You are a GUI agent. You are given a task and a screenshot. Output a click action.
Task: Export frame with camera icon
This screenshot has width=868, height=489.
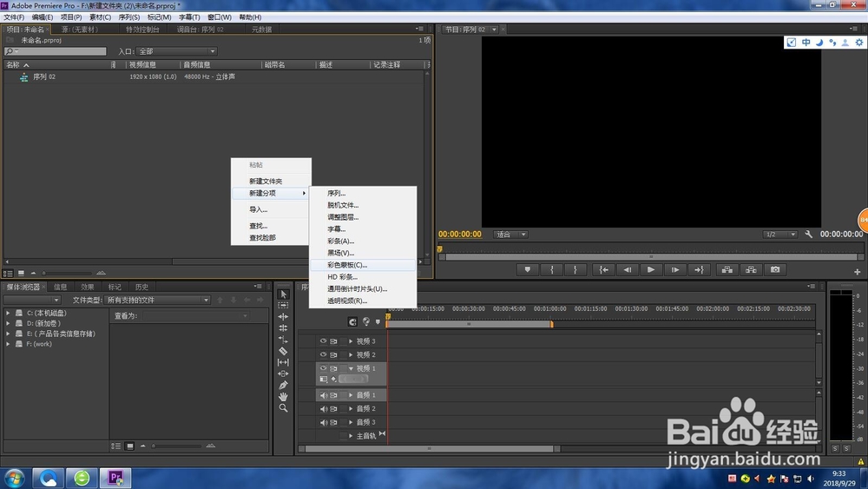(775, 270)
